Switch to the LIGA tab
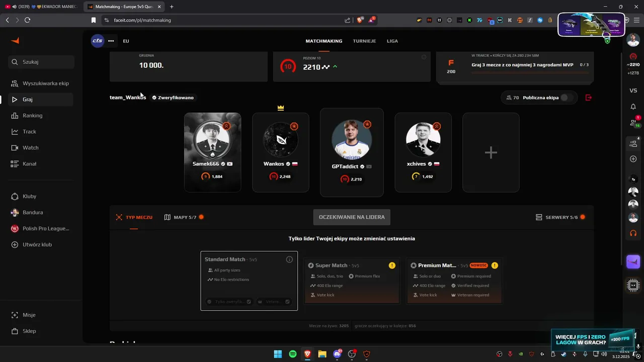Image resolution: width=644 pixels, height=362 pixels. (x=392, y=41)
